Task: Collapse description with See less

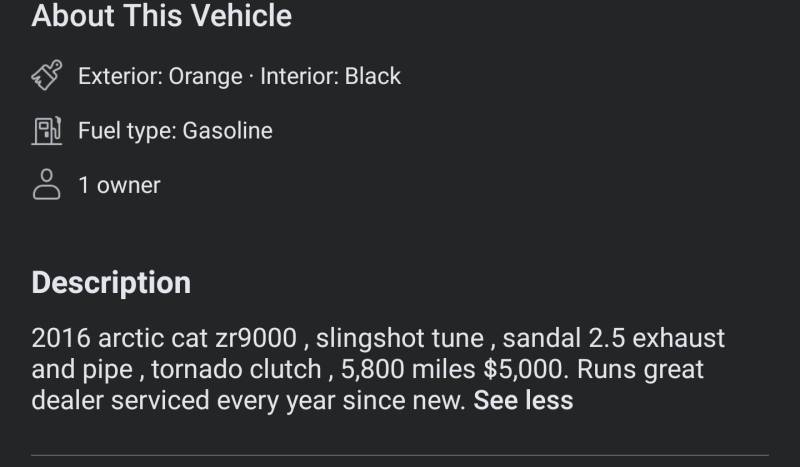Action: 523,400
